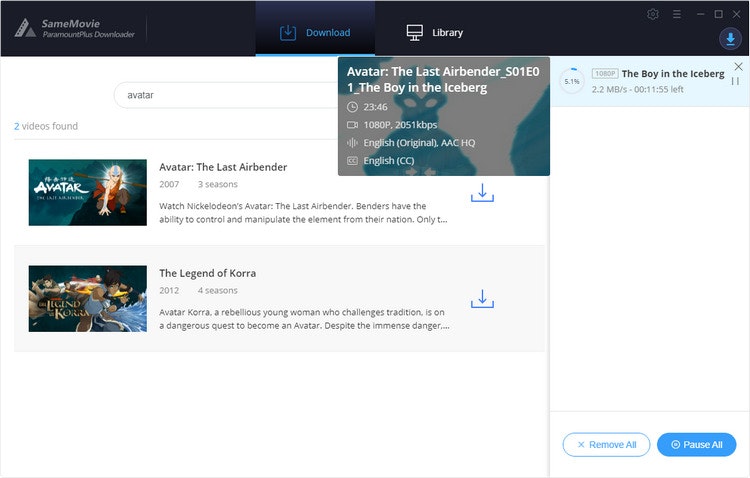Click the blue download queue icon
This screenshot has width=750, height=478.
(x=730, y=39)
